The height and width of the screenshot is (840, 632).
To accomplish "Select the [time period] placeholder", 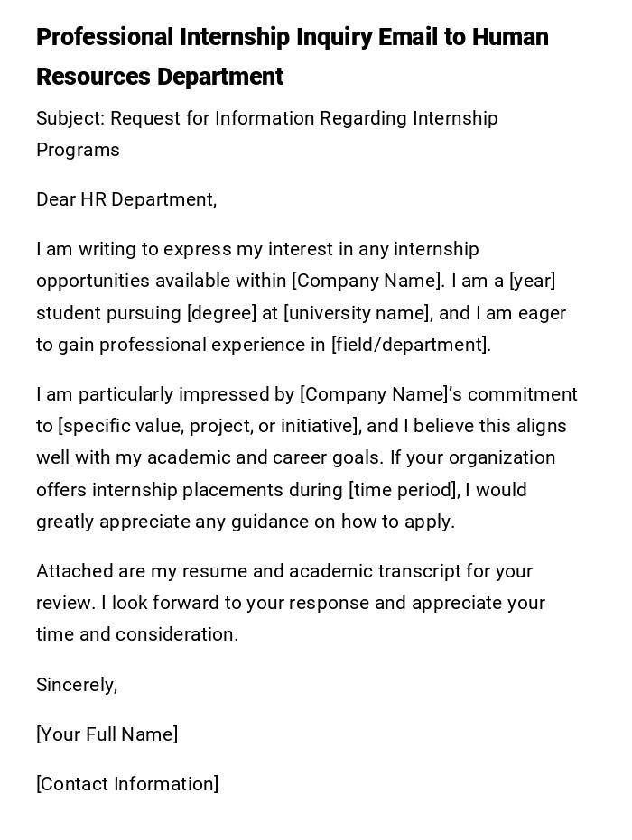I will [404, 490].
